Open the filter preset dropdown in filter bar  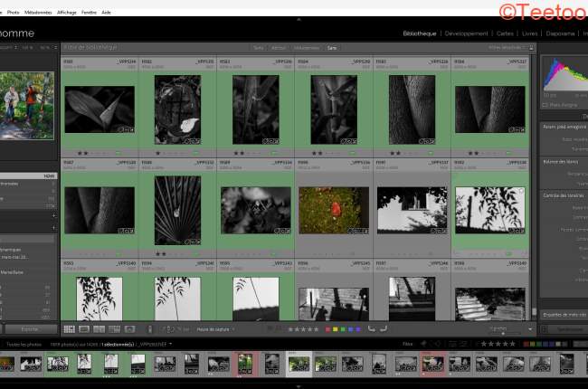click(505, 47)
